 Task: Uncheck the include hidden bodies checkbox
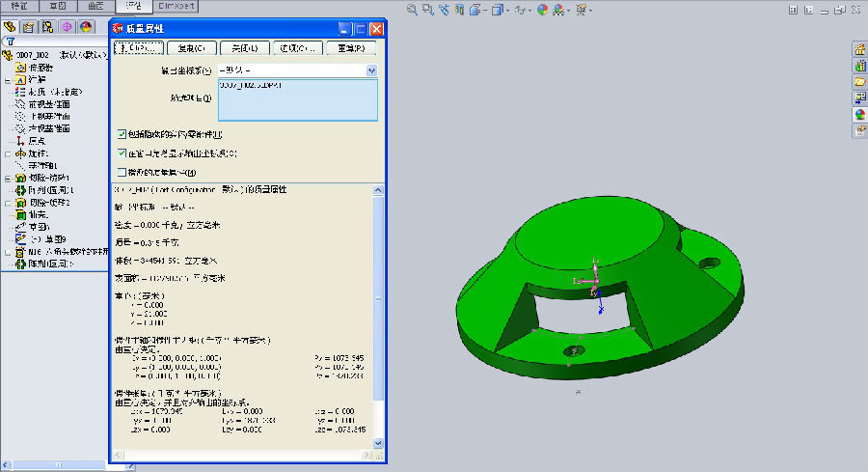tap(122, 134)
